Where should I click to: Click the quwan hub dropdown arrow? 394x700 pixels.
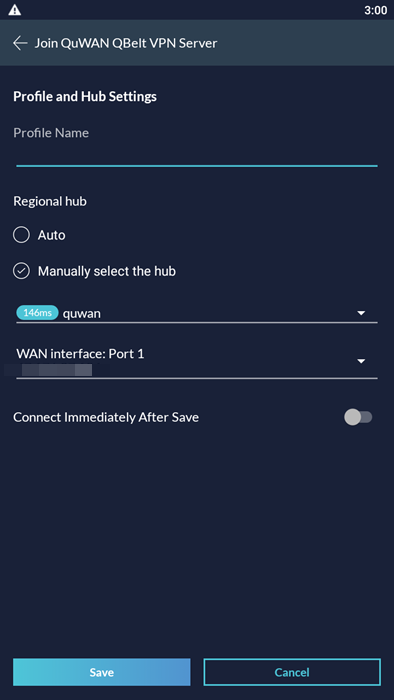pyautogui.click(x=361, y=313)
